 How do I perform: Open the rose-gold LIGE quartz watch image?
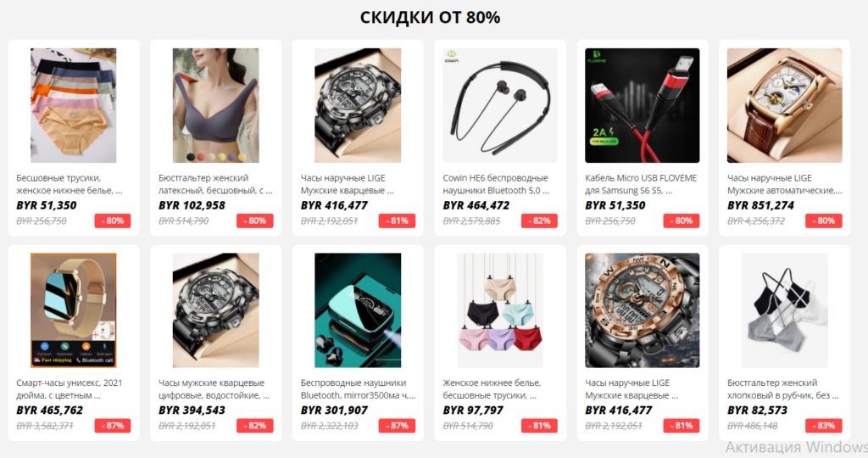click(x=643, y=310)
